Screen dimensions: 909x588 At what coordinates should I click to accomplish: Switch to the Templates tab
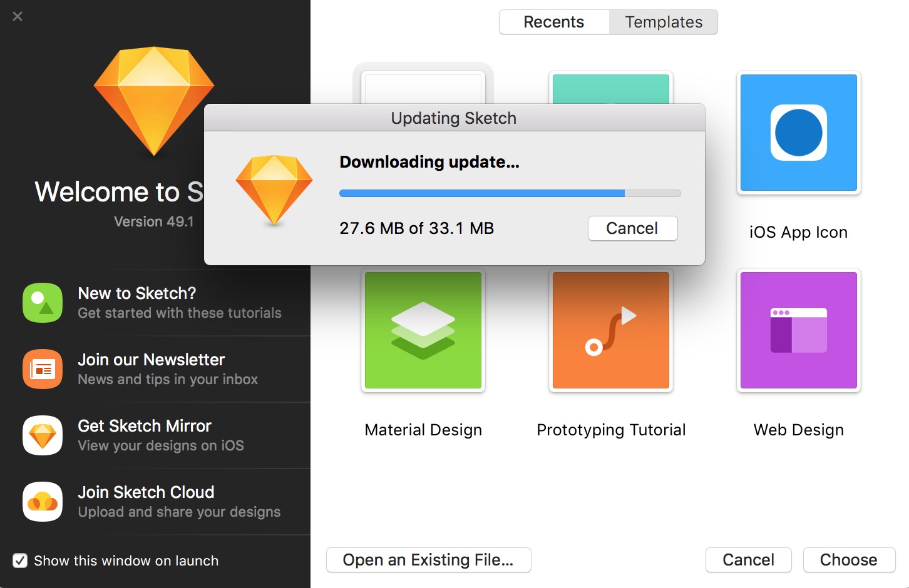(664, 22)
